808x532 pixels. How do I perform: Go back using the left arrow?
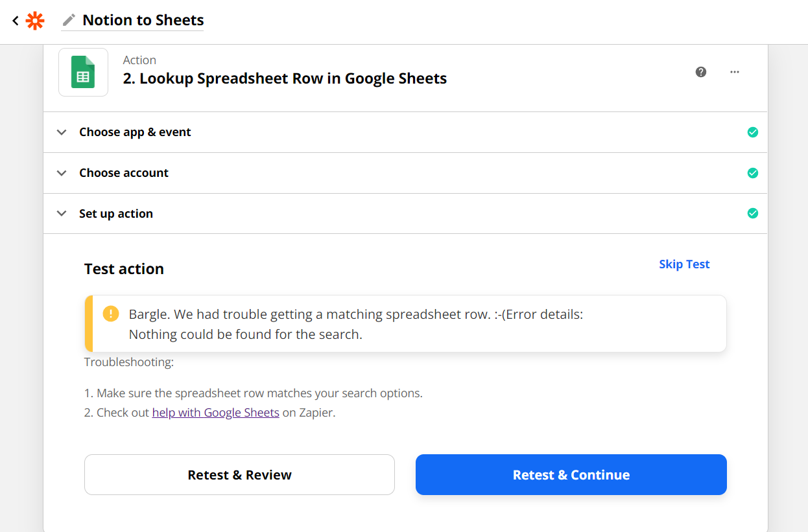15,21
